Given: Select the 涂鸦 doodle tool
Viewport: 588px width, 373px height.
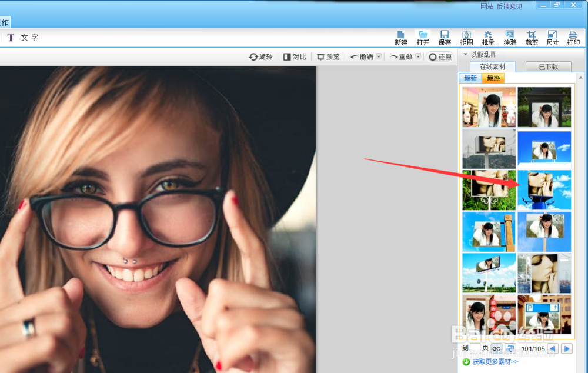Looking at the screenshot, I should point(510,38).
